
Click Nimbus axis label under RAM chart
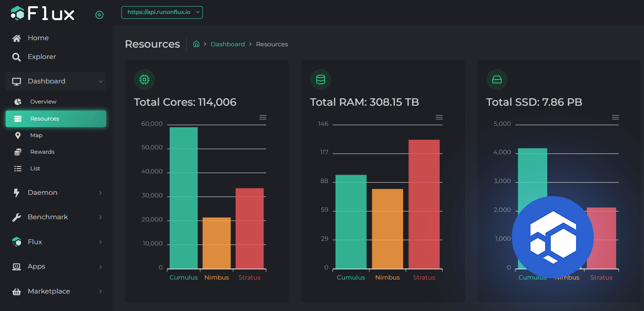(387, 277)
